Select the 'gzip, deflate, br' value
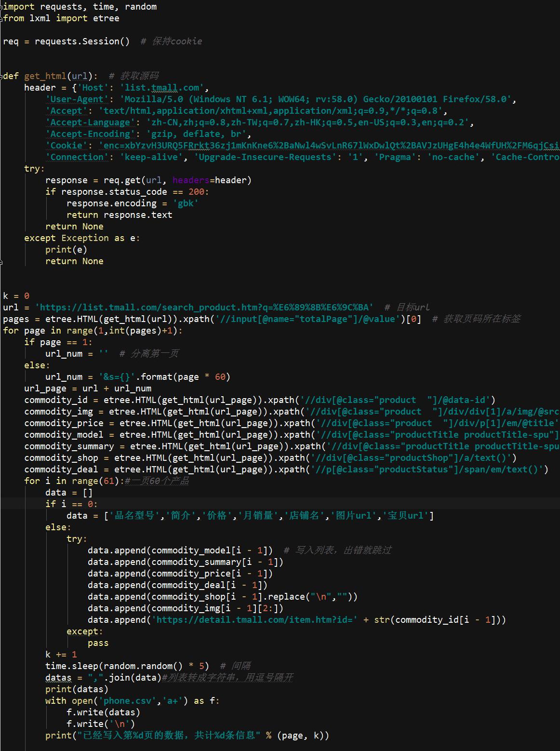 196,134
